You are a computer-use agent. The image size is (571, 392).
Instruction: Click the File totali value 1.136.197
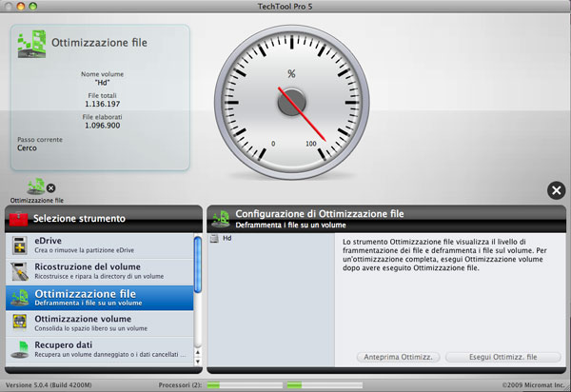click(x=103, y=104)
